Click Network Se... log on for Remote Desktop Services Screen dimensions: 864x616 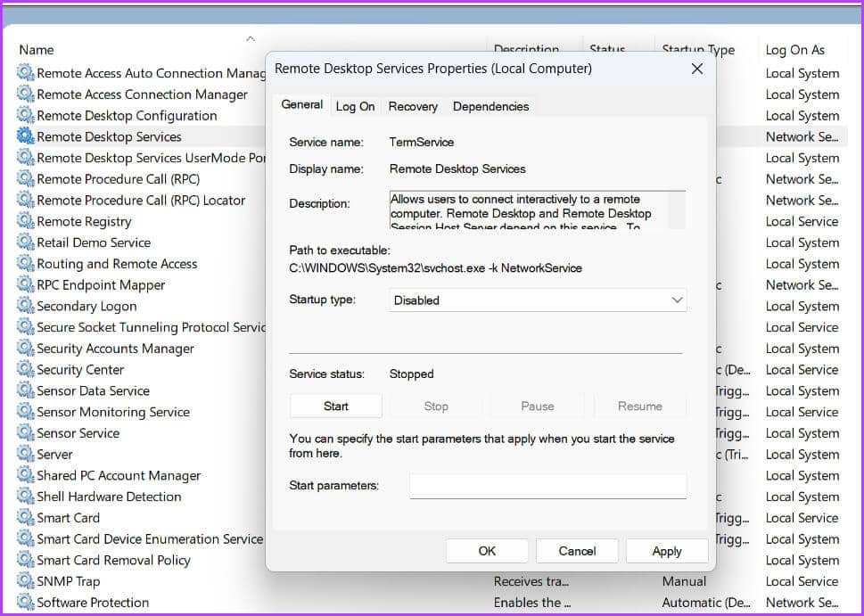click(802, 136)
